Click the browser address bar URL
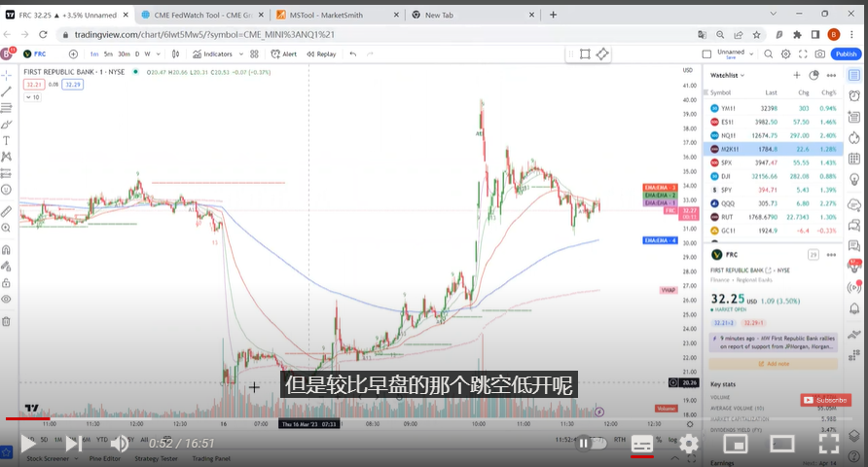Image resolution: width=868 pixels, height=467 pixels. [x=204, y=34]
